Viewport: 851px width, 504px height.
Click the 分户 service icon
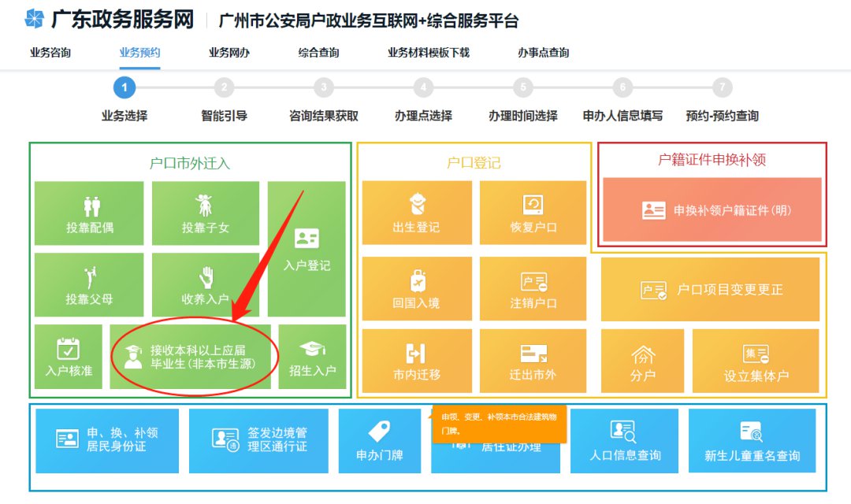(x=642, y=361)
